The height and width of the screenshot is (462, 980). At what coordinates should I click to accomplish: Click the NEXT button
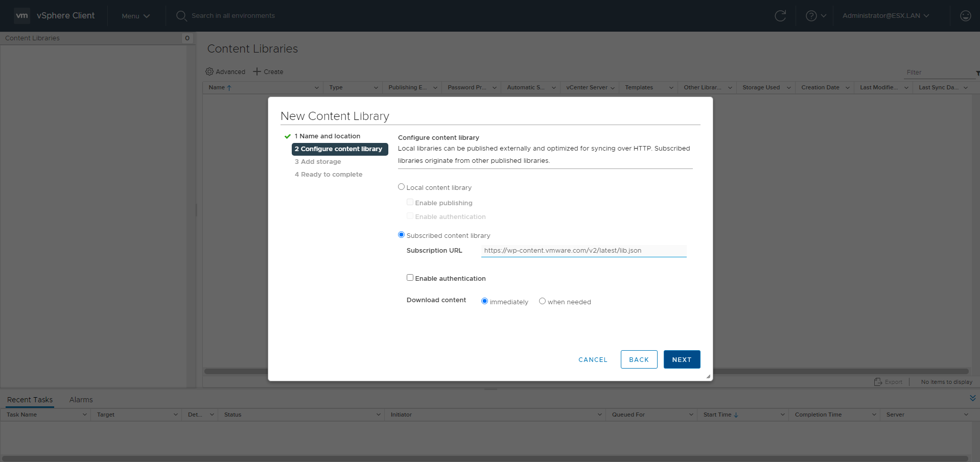point(682,359)
